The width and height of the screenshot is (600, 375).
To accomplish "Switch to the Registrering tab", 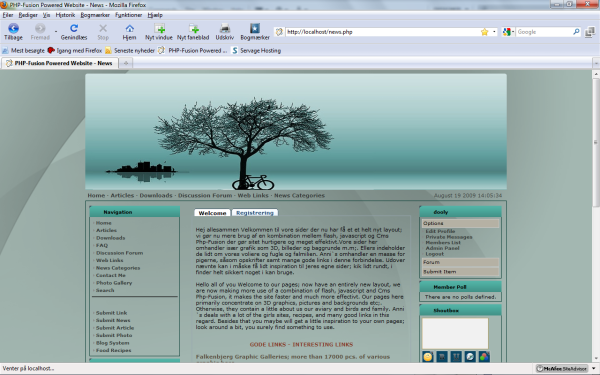I will (255, 213).
